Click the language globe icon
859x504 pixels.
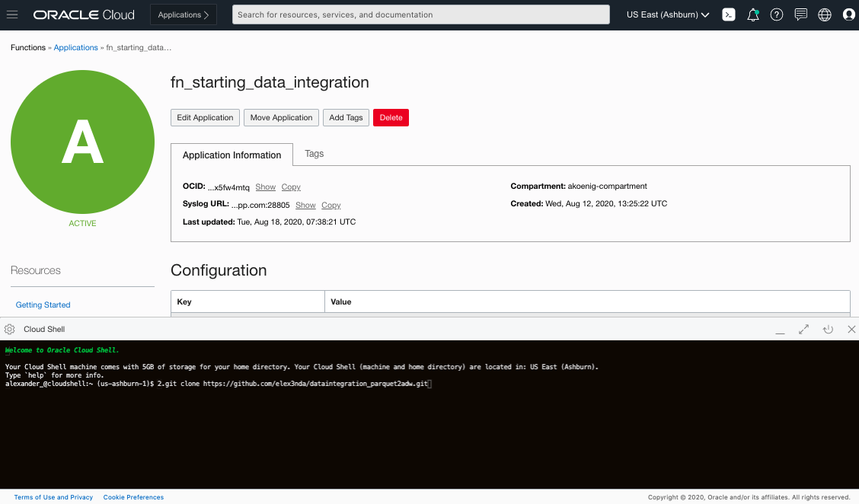[824, 14]
